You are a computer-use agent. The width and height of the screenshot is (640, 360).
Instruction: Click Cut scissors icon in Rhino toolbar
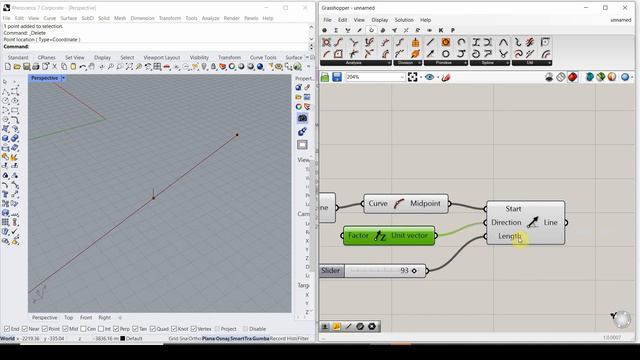pos(54,67)
